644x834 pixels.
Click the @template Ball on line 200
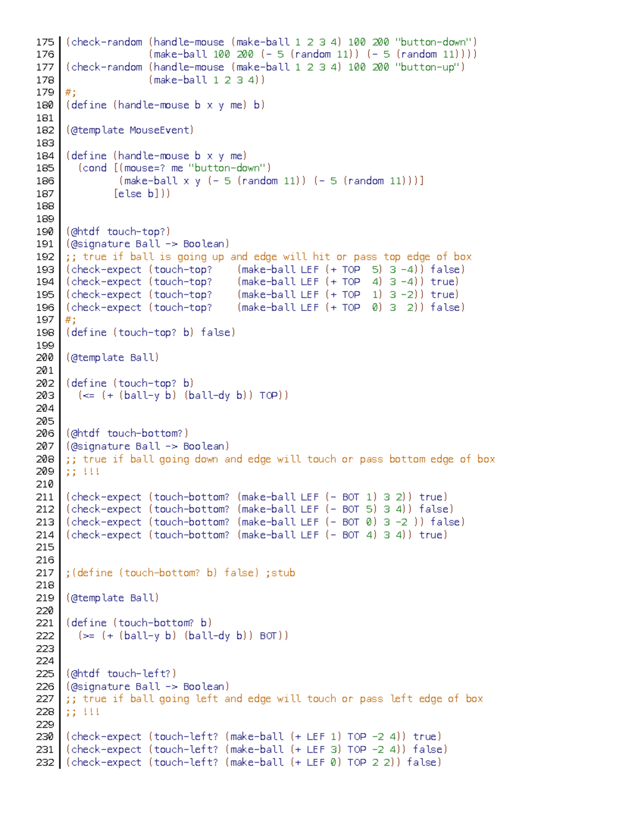[x=112, y=357]
